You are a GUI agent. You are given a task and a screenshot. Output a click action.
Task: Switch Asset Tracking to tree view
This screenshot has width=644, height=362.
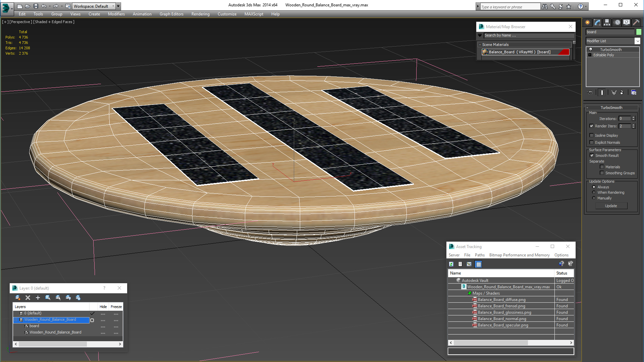(x=469, y=264)
